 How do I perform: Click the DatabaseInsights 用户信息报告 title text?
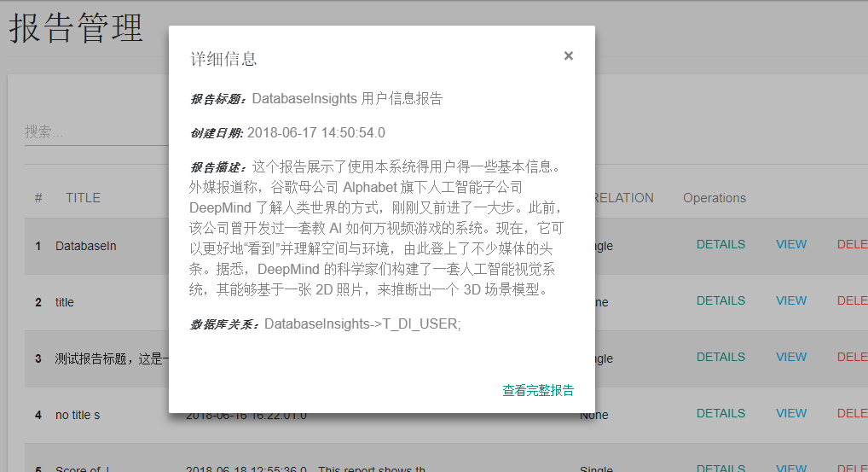[x=347, y=99]
